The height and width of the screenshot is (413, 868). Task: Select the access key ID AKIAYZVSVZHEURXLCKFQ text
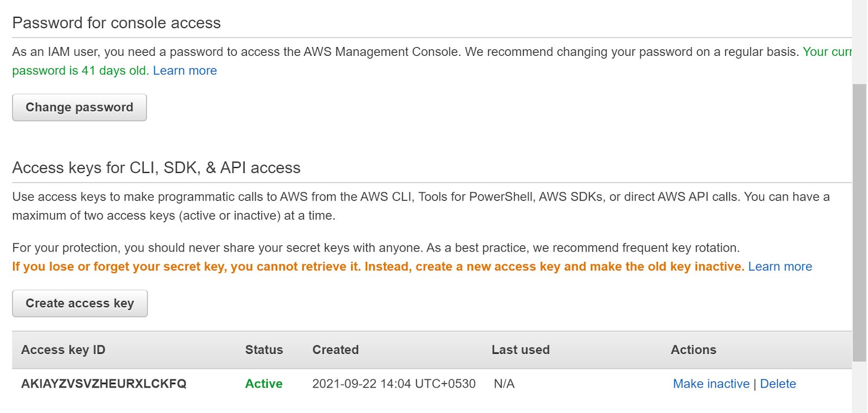click(x=104, y=384)
